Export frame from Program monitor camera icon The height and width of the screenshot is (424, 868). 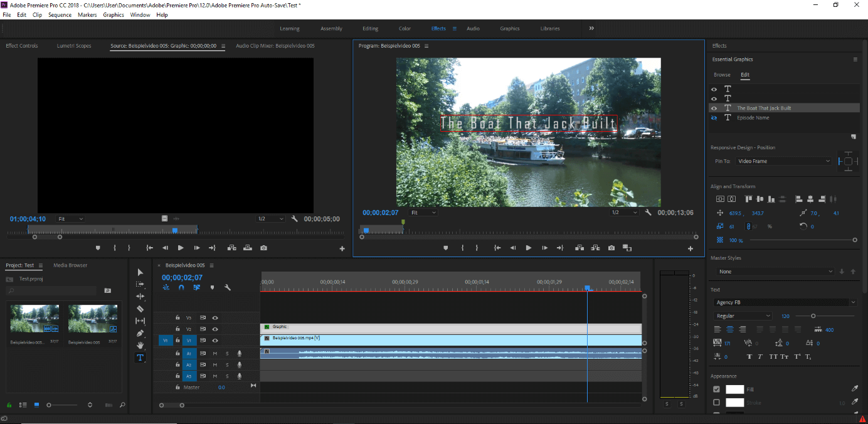click(611, 248)
